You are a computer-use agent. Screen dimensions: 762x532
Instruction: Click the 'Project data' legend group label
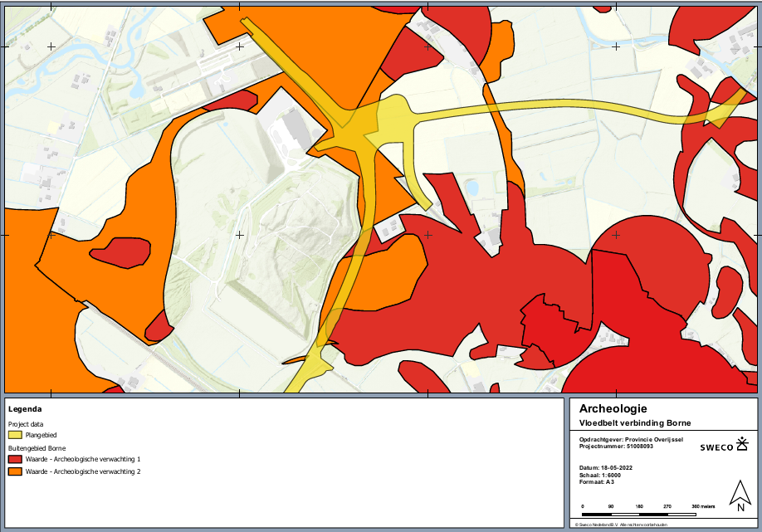(26, 424)
